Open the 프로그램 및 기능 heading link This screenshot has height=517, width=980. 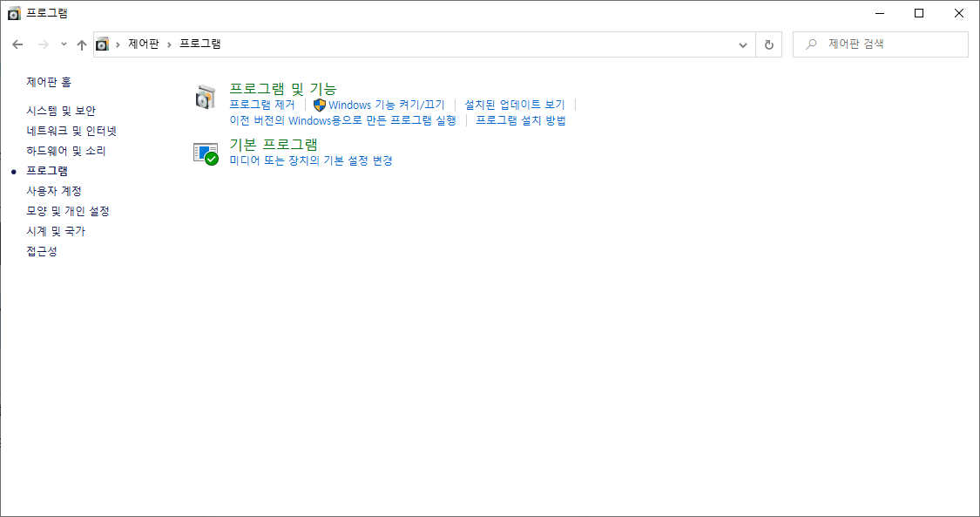coord(282,89)
